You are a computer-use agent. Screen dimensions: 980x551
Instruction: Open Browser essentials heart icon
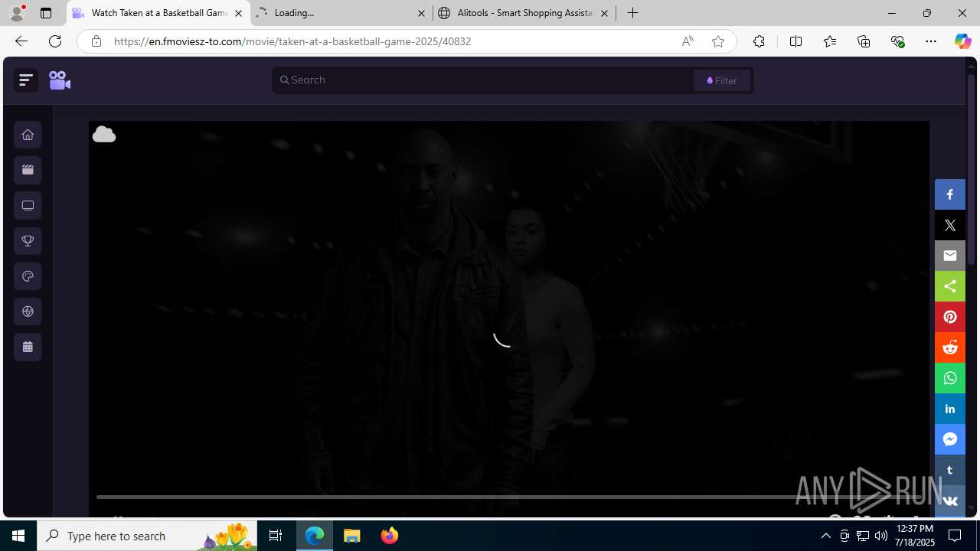[x=897, y=41]
